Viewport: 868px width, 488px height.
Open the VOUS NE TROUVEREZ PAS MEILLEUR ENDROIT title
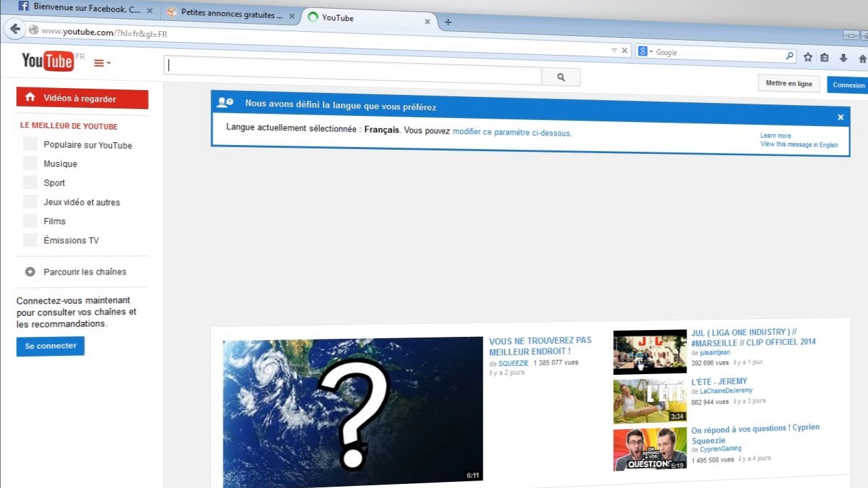click(x=540, y=346)
